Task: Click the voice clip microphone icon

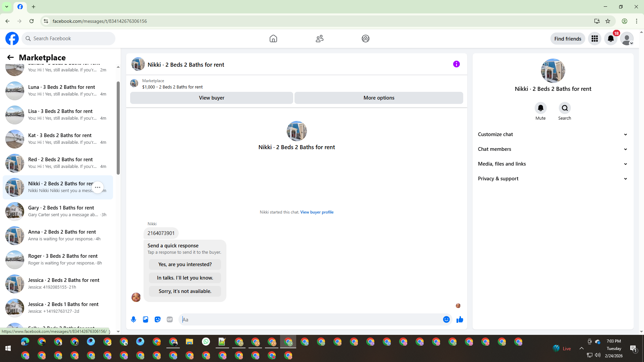Action: (133, 319)
